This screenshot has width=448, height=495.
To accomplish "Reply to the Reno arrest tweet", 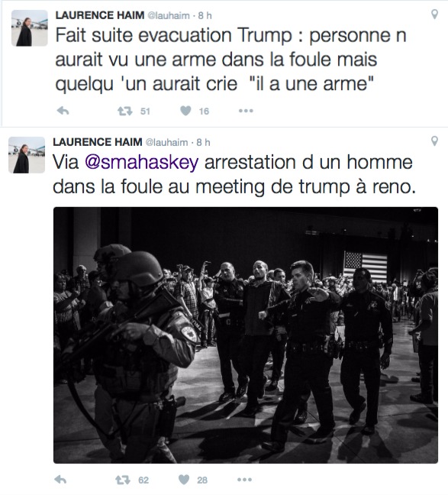I will (60, 480).
